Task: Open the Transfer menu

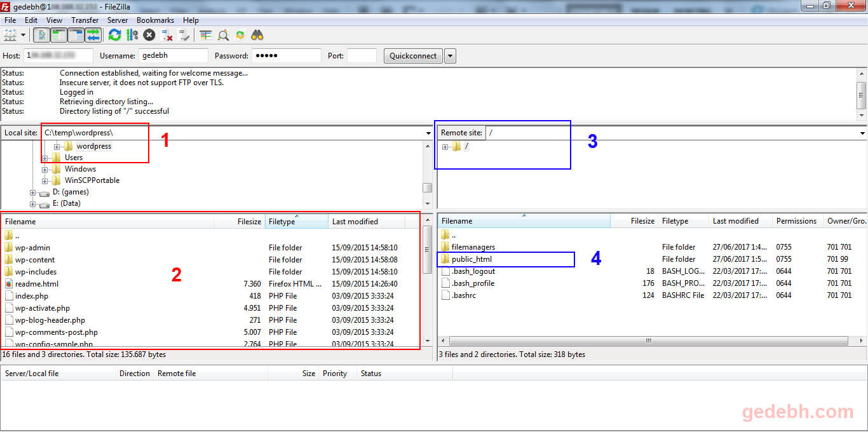Action: coord(85,20)
